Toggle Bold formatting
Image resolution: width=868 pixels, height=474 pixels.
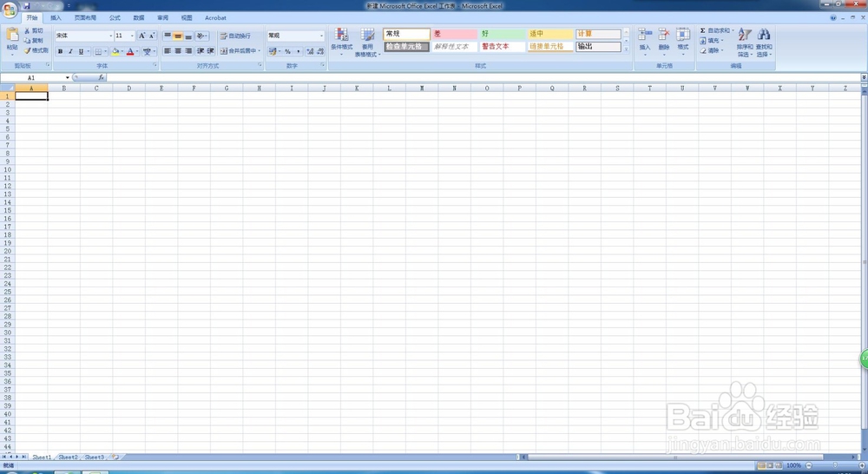61,51
